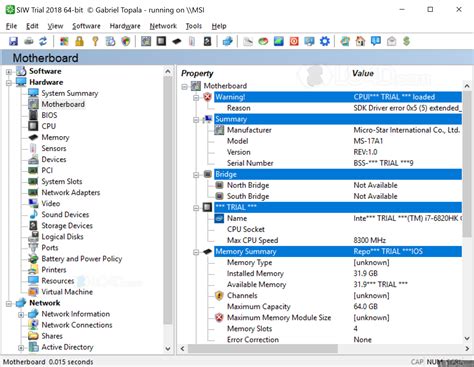474x367 pixels.
Task: Click the property list horizontal scrollbar thumb
Action: click(x=263, y=349)
